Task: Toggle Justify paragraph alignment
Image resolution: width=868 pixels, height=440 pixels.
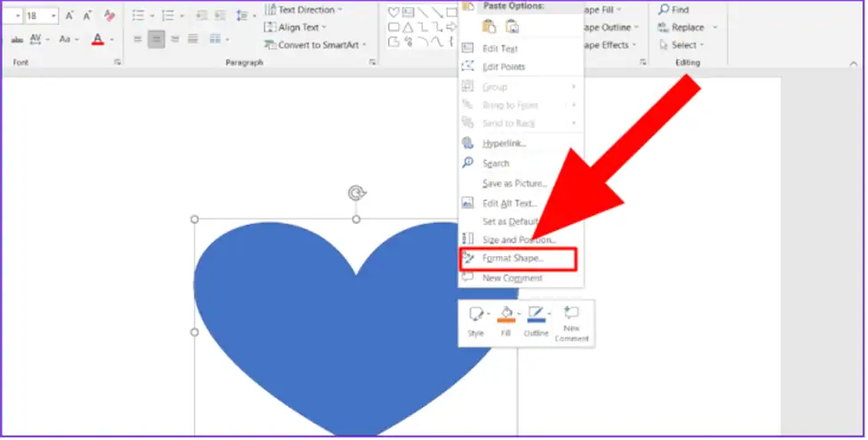Action: pos(193,39)
